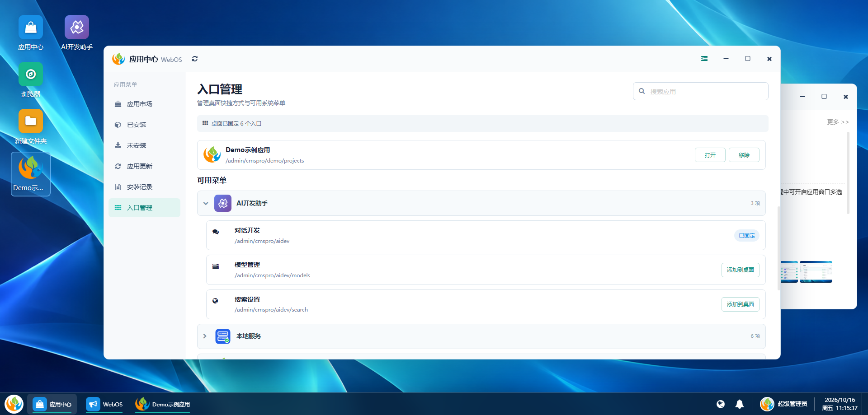Open 应用更新 in the sidebar

[144, 166]
